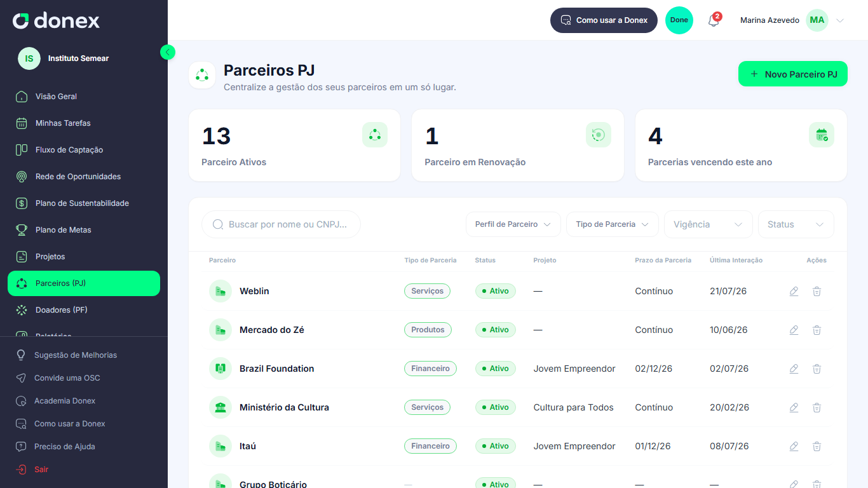Click the Donex logo in the sidebar
This screenshot has height=488, width=868.
click(56, 20)
